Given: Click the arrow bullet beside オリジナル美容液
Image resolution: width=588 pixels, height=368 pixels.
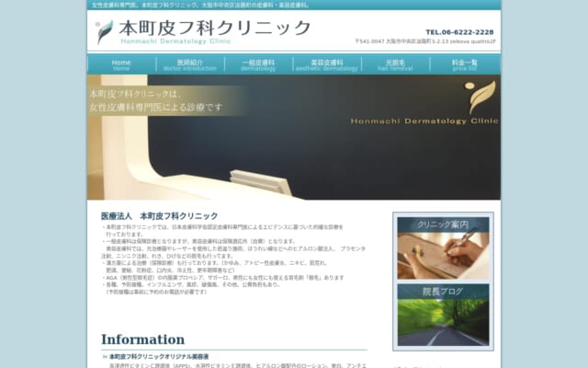Looking at the screenshot, I should click(x=105, y=357).
